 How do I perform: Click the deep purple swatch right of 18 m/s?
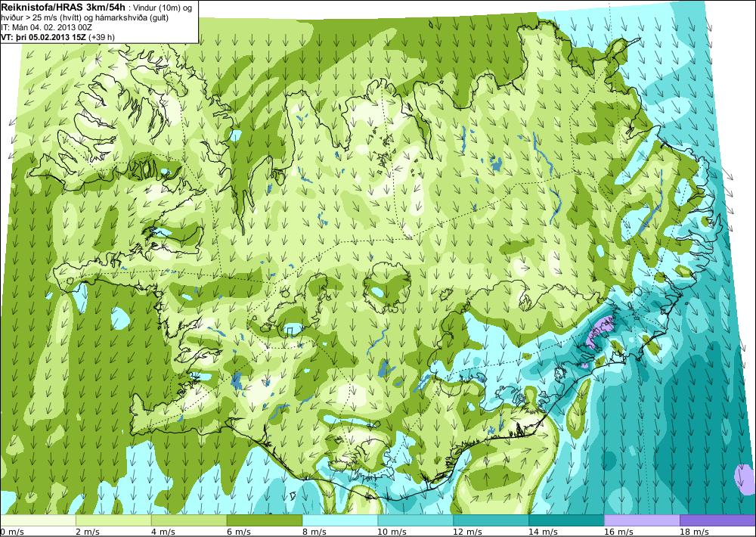pyautogui.click(x=717, y=520)
